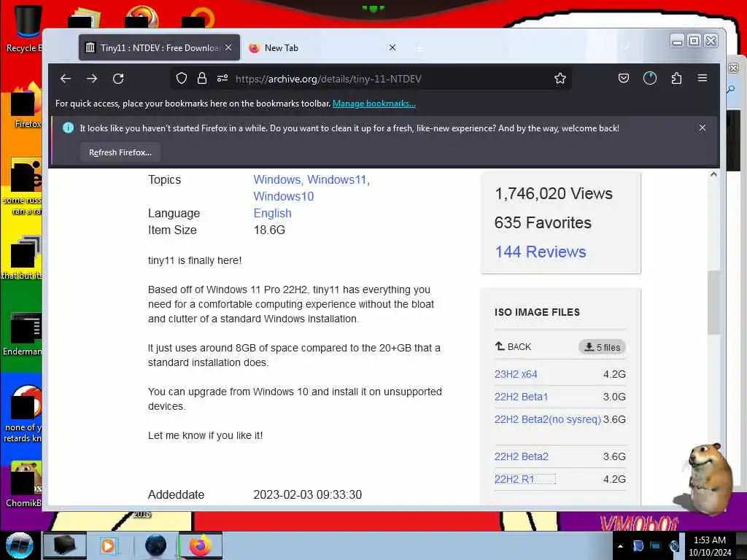Open the 144 Reviews link
This screenshot has width=747, height=560.
pyautogui.click(x=541, y=252)
